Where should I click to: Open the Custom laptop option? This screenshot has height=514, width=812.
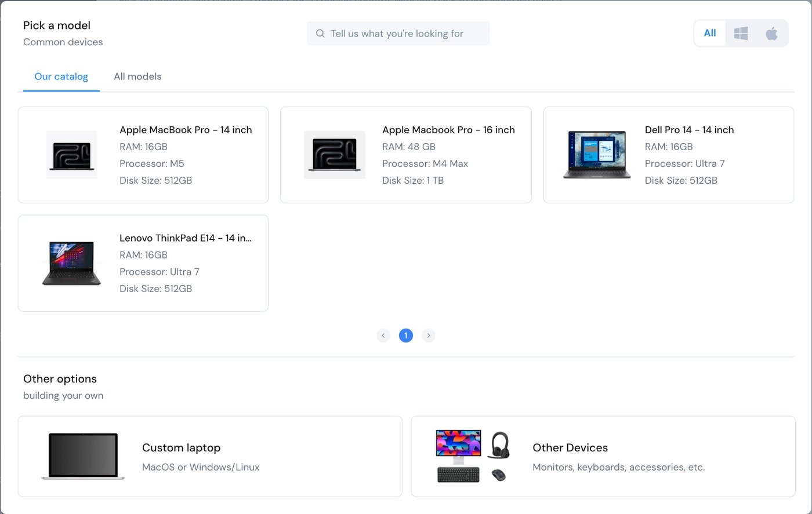click(210, 457)
